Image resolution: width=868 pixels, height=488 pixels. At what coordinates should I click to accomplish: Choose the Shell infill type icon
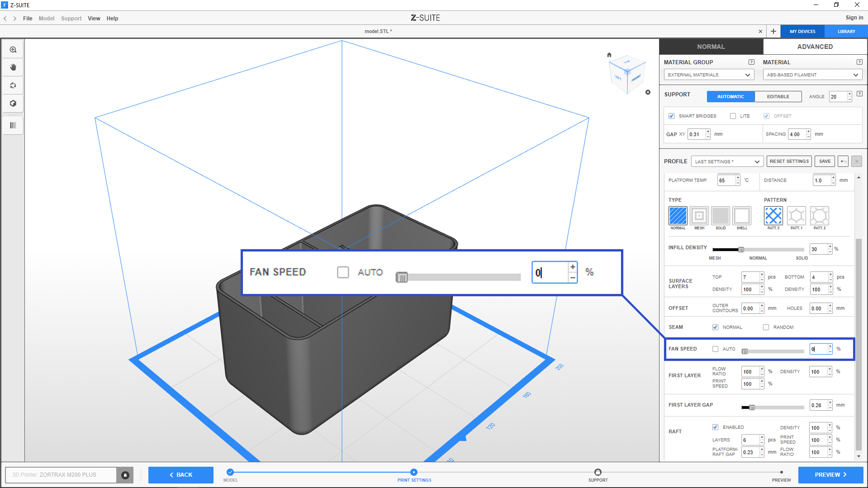pos(741,216)
